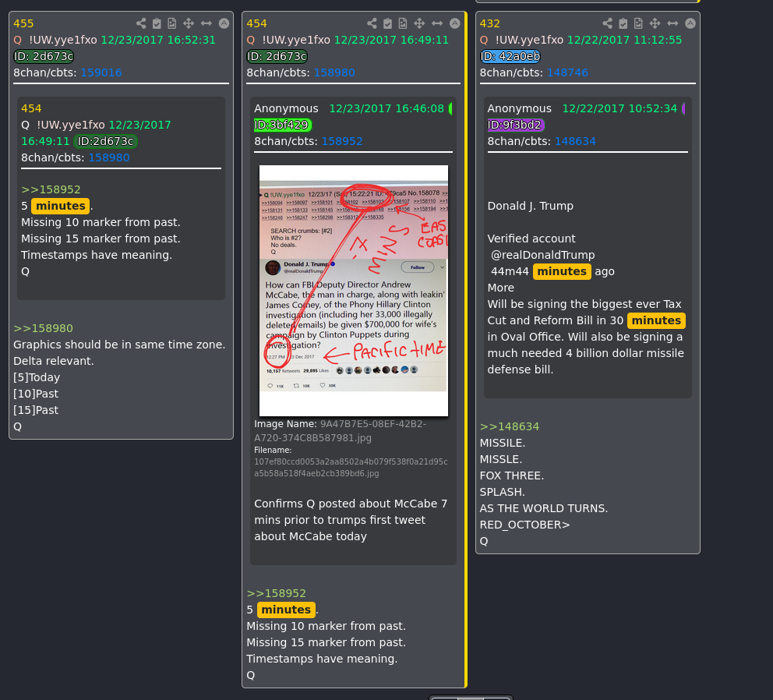Click the line "[10]Past"
773x700 pixels.
[36, 394]
